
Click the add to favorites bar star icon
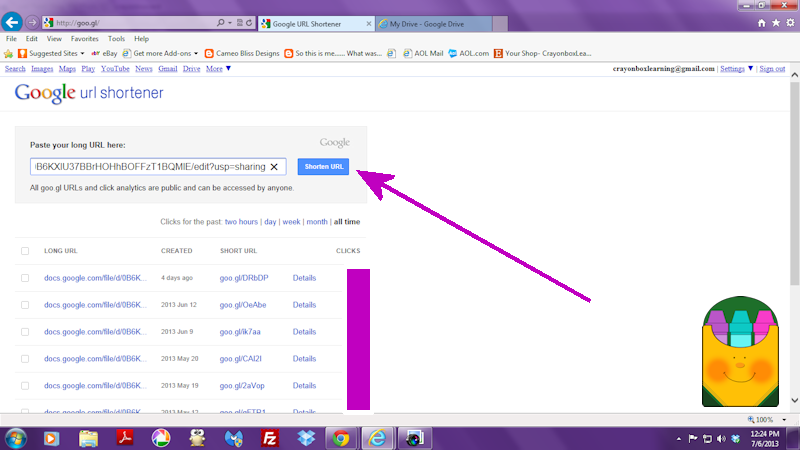(x=8, y=54)
